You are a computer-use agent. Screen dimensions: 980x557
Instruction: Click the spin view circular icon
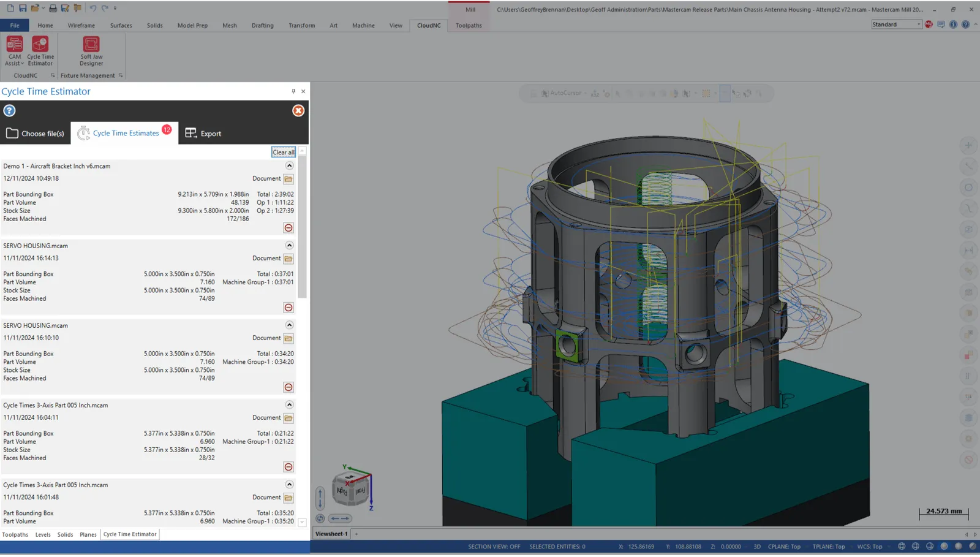coord(320,518)
